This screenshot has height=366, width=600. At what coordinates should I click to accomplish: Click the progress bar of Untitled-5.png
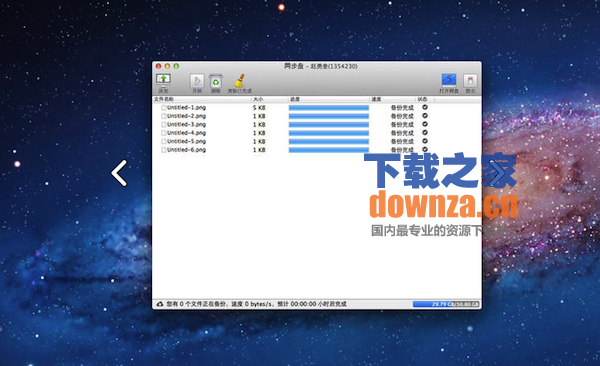(x=329, y=141)
